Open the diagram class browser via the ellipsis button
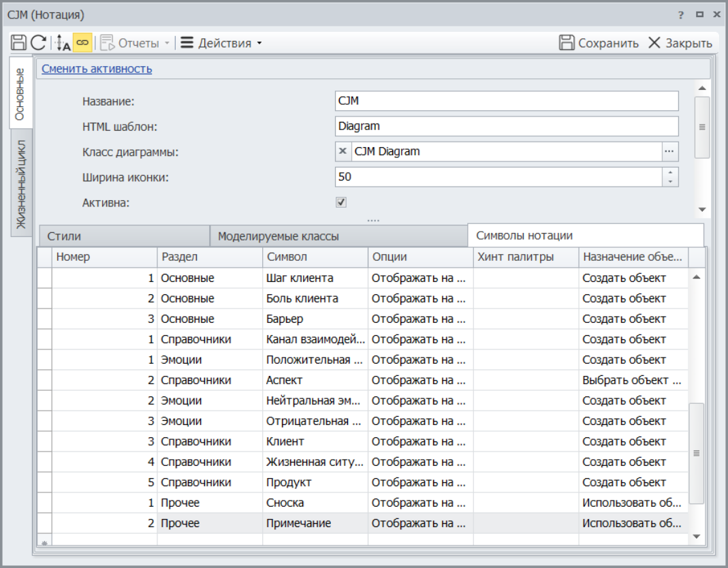This screenshot has width=728, height=568. (670, 151)
